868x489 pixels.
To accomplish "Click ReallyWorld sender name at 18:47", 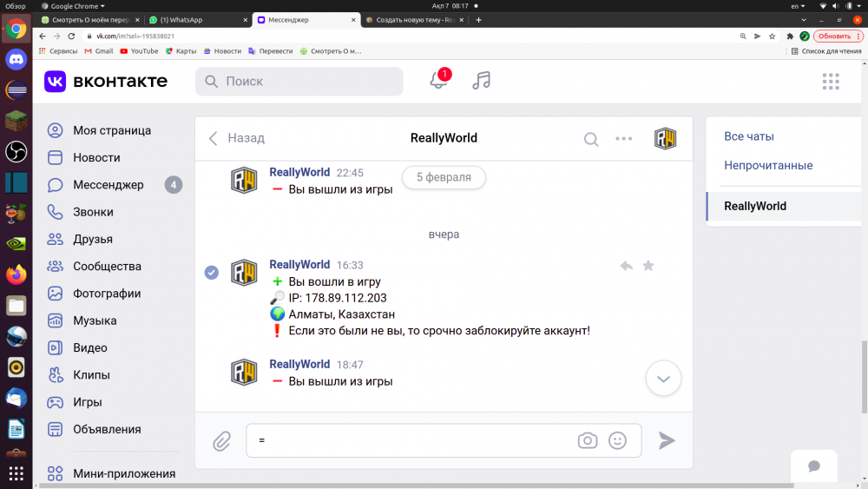I will [x=299, y=364].
